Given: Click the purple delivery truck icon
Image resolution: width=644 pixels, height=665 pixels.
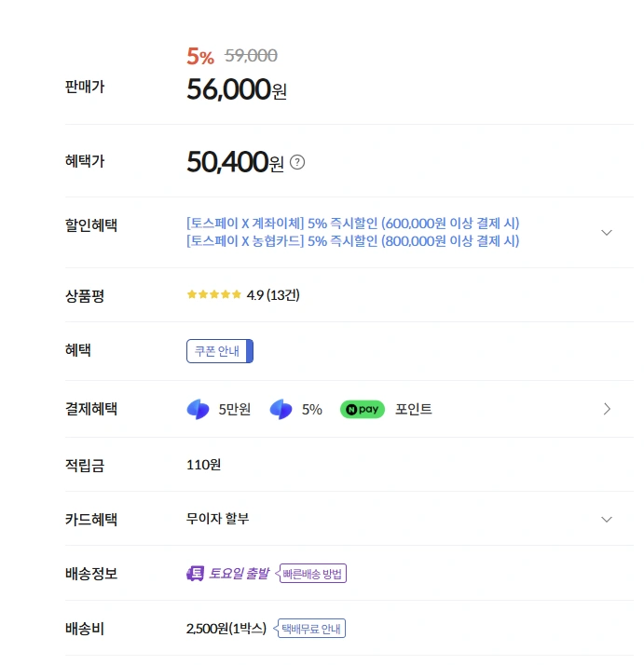Looking at the screenshot, I should (x=195, y=574).
